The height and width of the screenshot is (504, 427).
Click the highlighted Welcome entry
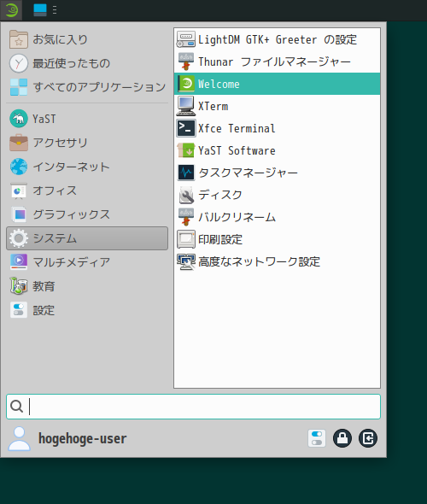(x=277, y=84)
